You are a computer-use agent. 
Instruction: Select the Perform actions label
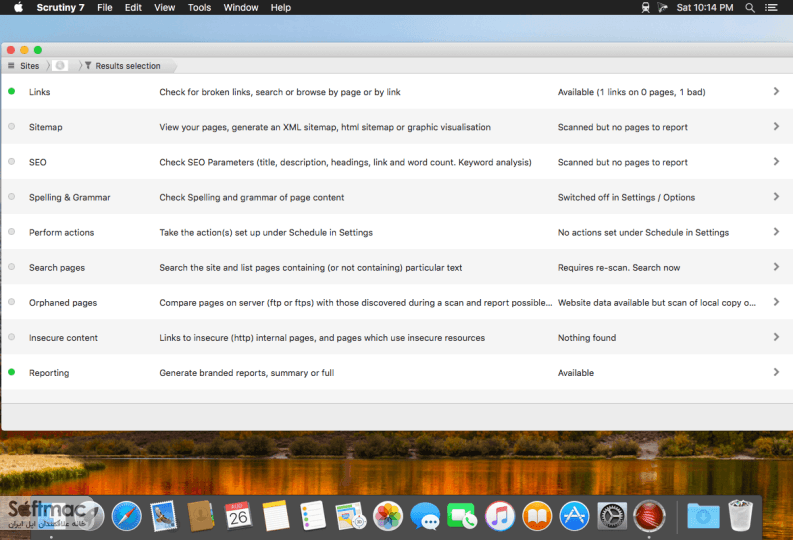(61, 233)
